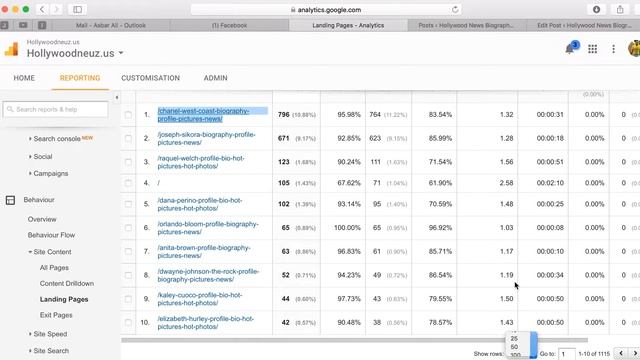This screenshot has height=360, width=640.
Task: Tick checkbox for chanel-west-coast row
Action: pos(128,115)
